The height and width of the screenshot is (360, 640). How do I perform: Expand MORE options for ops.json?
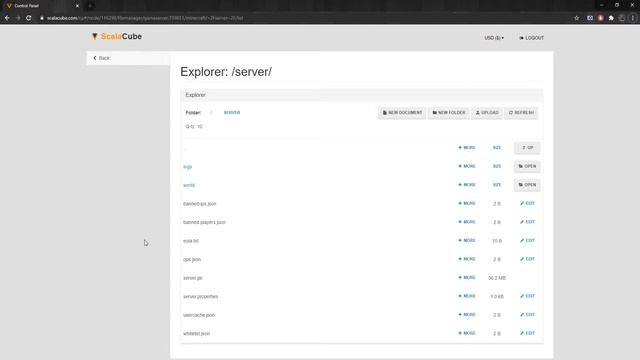(467, 259)
